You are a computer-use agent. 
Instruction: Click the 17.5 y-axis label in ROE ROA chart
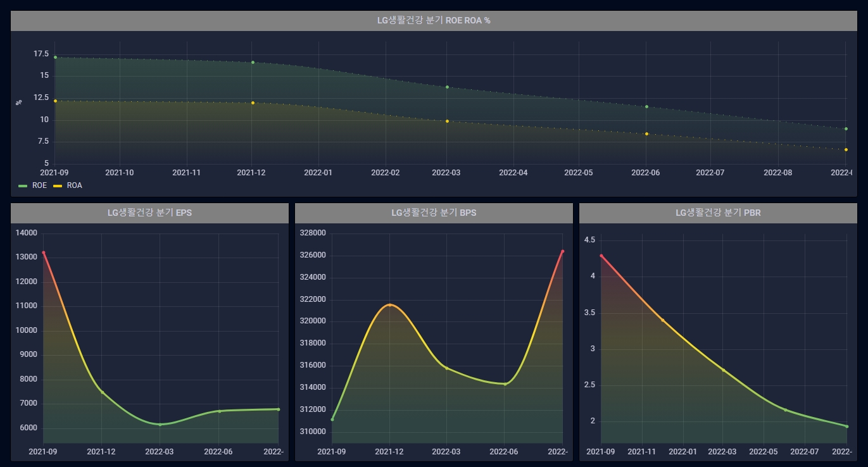coord(41,54)
